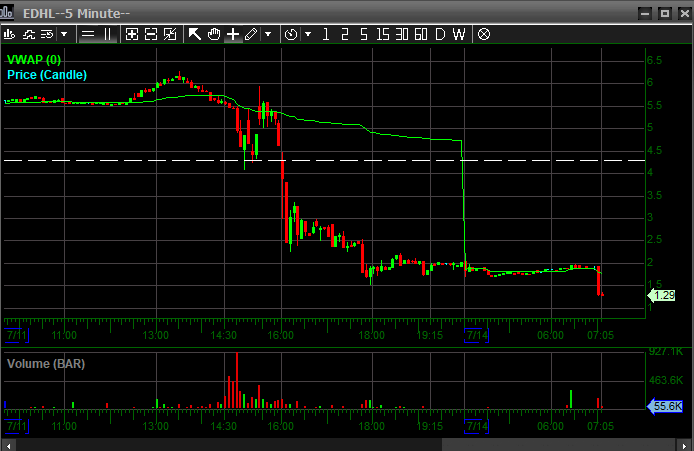Image resolution: width=694 pixels, height=451 pixels.
Task: Switch to the 30 minute interval
Action: tap(402, 34)
